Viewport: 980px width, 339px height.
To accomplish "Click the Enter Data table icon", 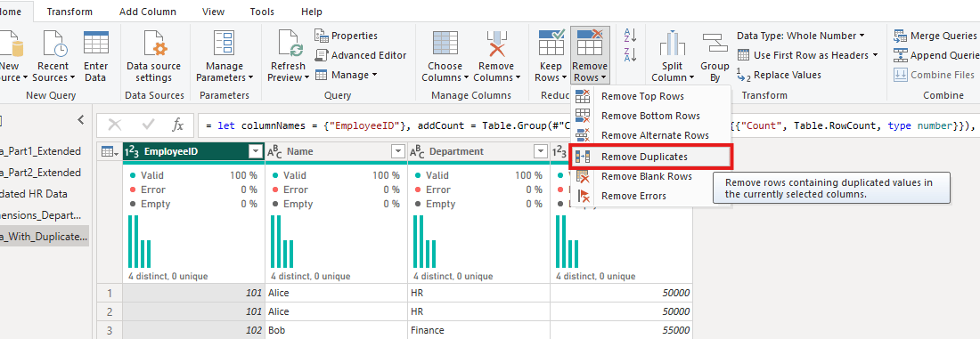I will click(x=95, y=44).
